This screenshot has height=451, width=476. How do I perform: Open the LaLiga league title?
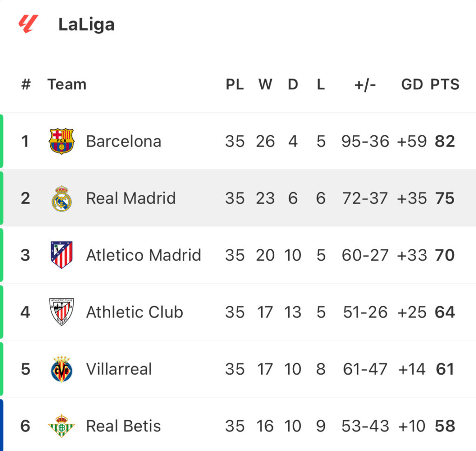86,24
